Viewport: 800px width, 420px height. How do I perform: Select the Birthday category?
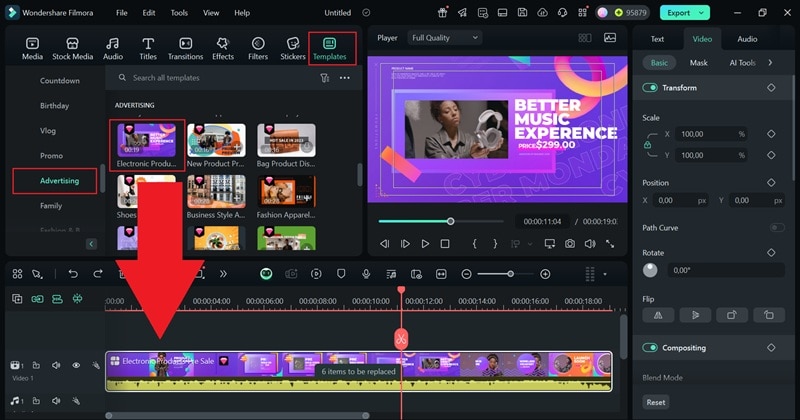pos(55,106)
